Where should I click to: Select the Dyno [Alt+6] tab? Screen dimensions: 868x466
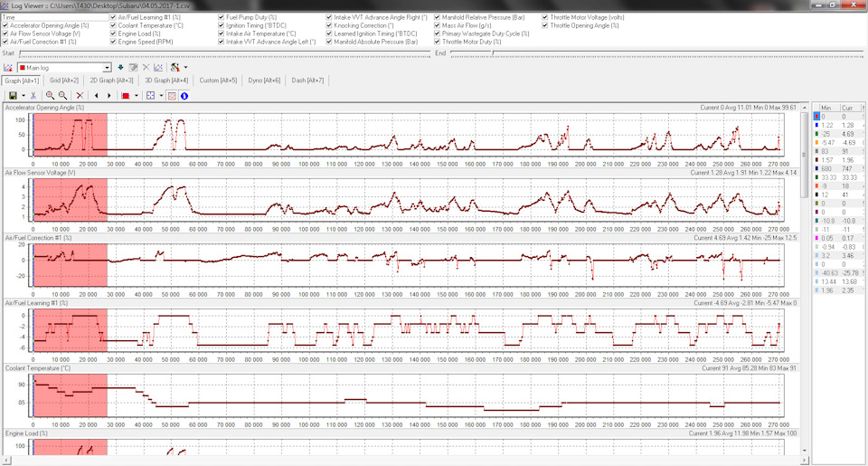click(264, 81)
